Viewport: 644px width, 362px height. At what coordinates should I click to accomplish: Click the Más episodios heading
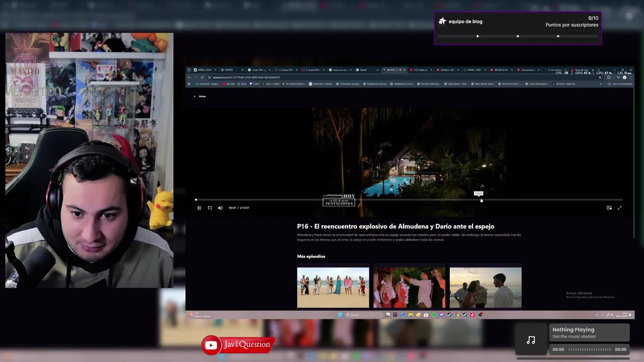[311, 256]
